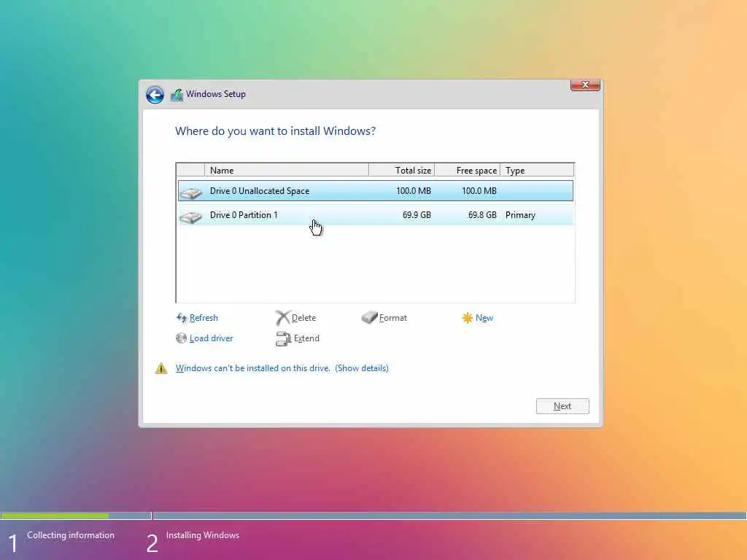
Task: Choose the Delete option
Action: (x=303, y=318)
